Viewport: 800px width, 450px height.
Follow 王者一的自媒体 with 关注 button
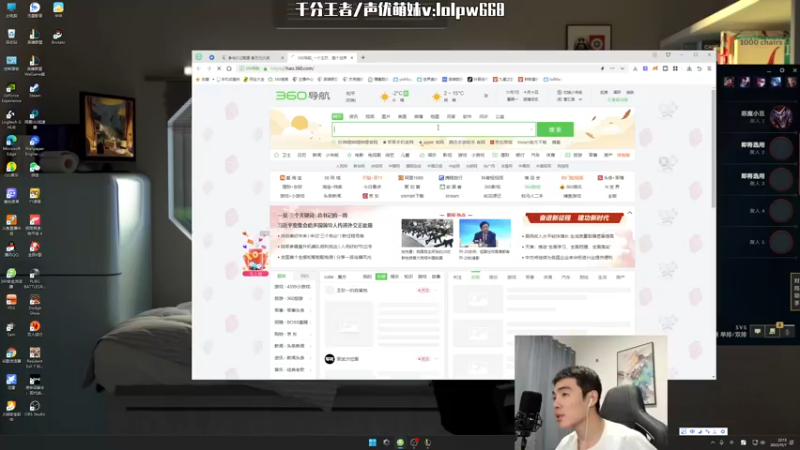[423, 290]
